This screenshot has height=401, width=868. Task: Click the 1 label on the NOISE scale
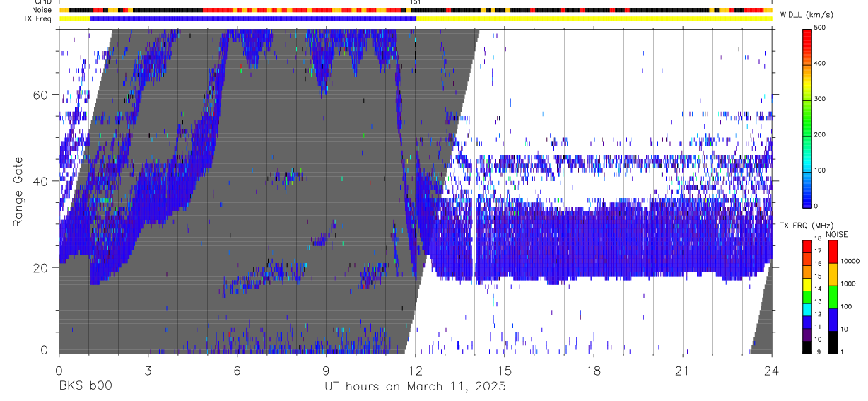(x=843, y=350)
